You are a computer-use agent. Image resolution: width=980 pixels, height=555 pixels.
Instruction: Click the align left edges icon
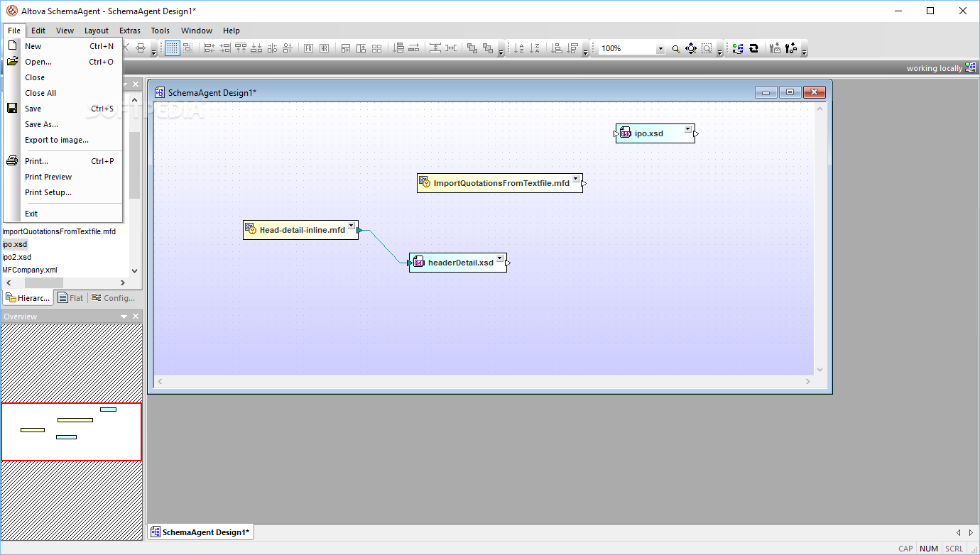coord(209,48)
